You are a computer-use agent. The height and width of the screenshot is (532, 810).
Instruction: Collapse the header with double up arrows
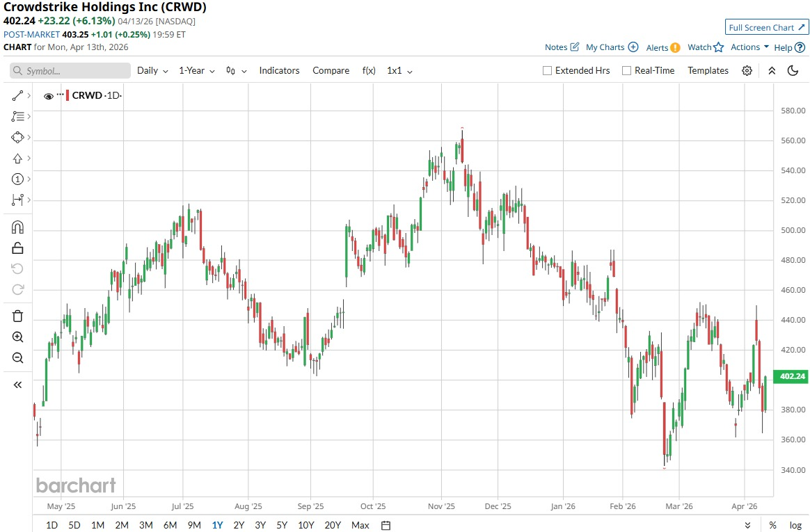pyautogui.click(x=772, y=71)
